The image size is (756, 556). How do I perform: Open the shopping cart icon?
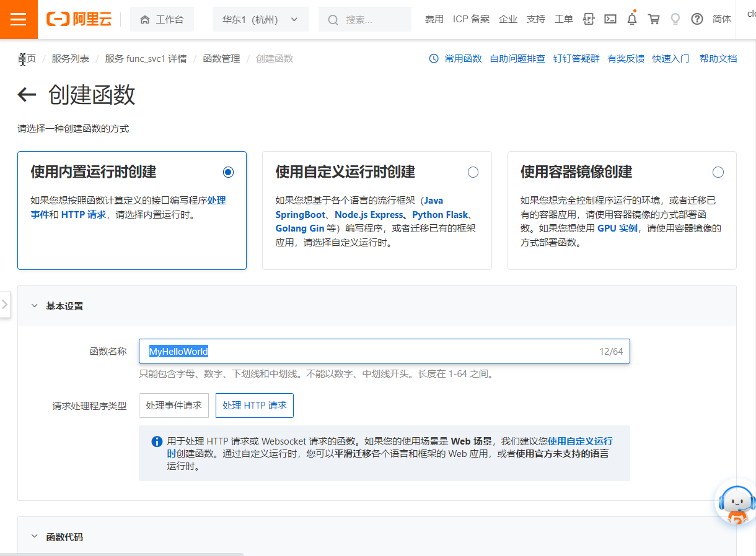click(x=653, y=19)
